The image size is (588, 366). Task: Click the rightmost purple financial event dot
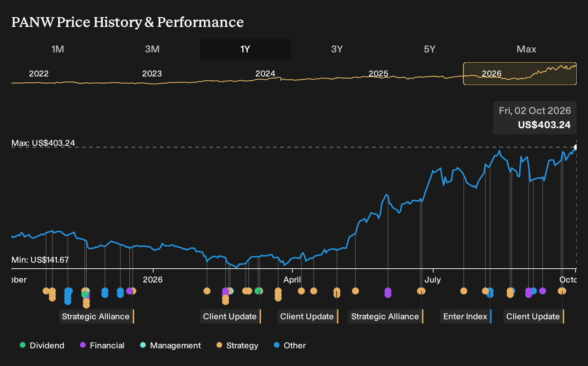click(542, 291)
